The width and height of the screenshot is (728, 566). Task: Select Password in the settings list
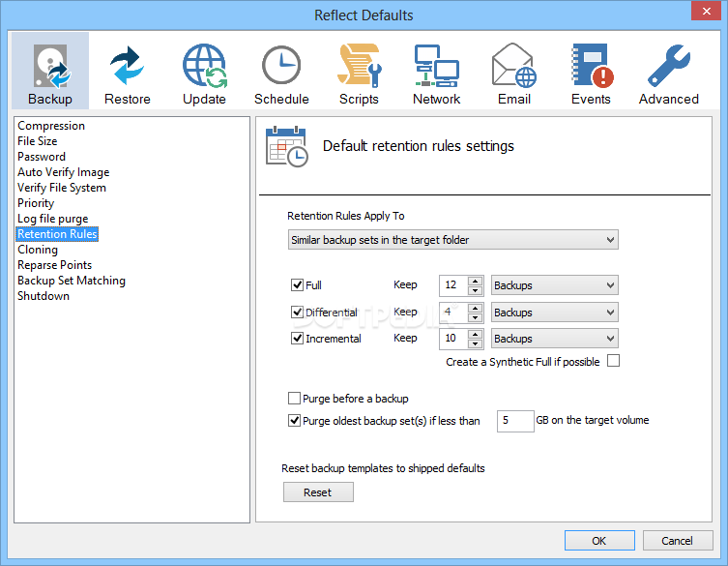(x=42, y=157)
